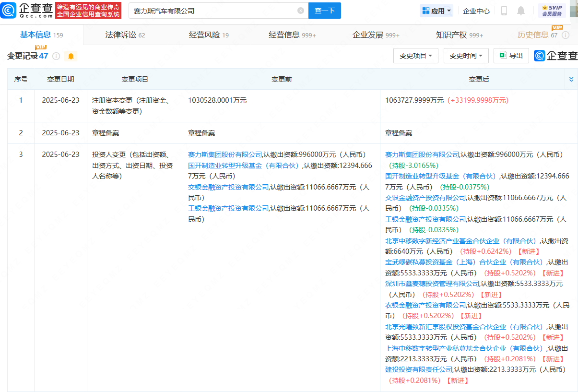578x392 pixels.
Task: Switch to the 基本信息 tab
Action: (x=41, y=35)
